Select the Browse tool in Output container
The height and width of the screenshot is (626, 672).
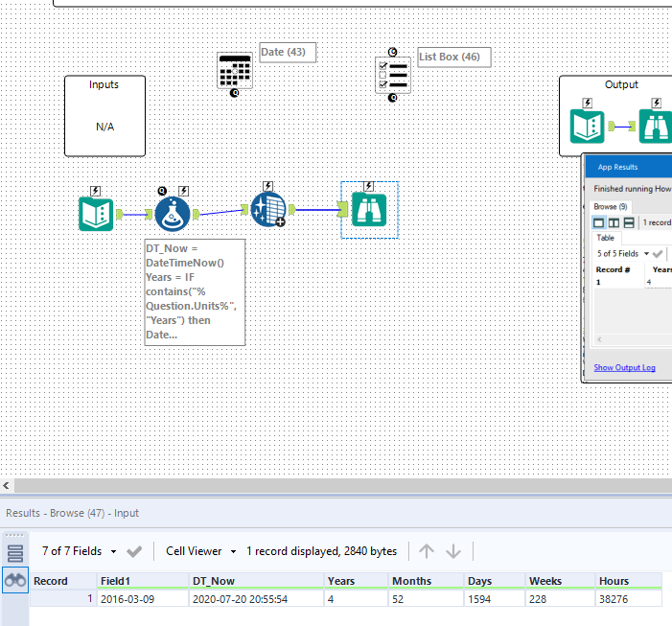(x=656, y=126)
